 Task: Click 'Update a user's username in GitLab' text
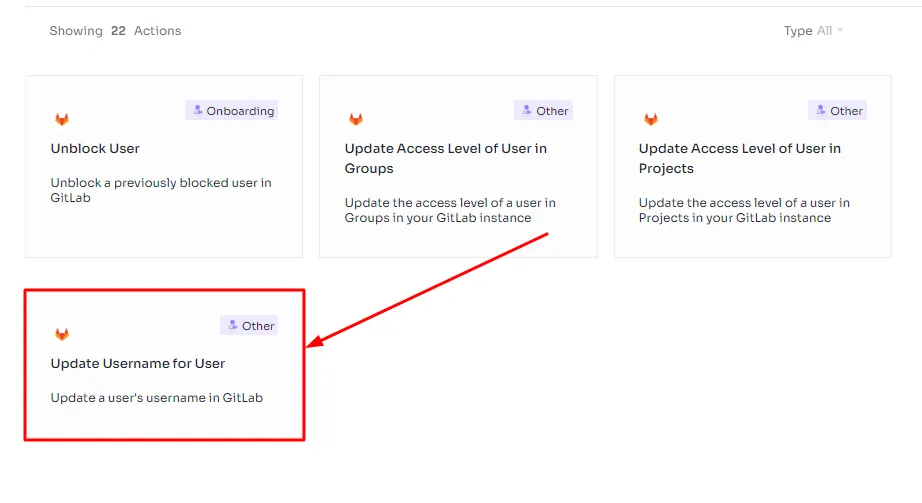pos(156,398)
